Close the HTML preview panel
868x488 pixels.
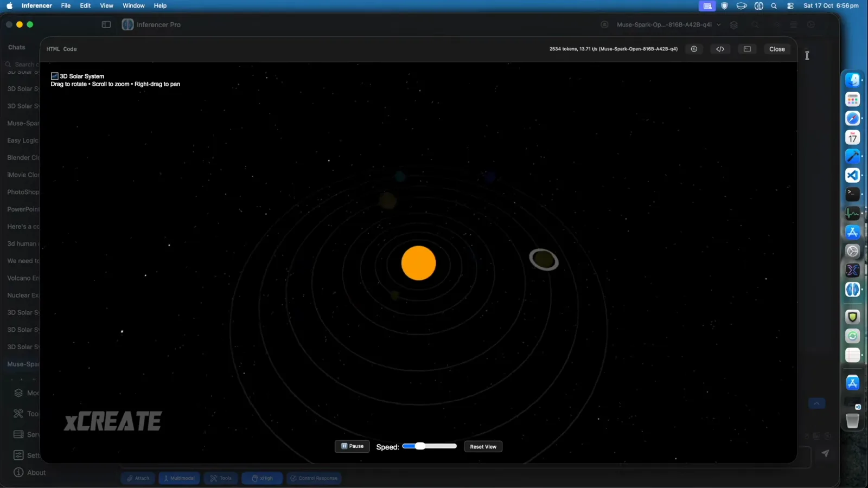pyautogui.click(x=777, y=49)
